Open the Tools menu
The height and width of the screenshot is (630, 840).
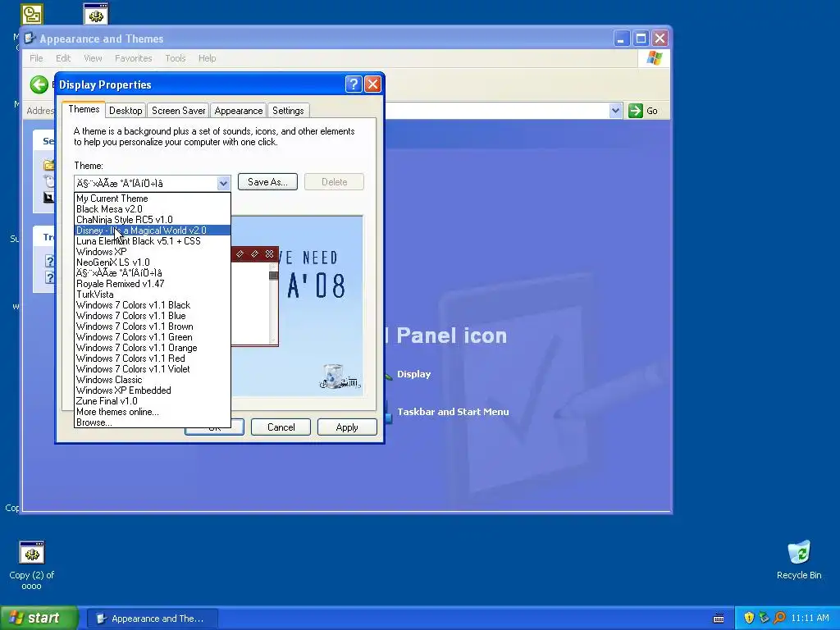(176, 58)
